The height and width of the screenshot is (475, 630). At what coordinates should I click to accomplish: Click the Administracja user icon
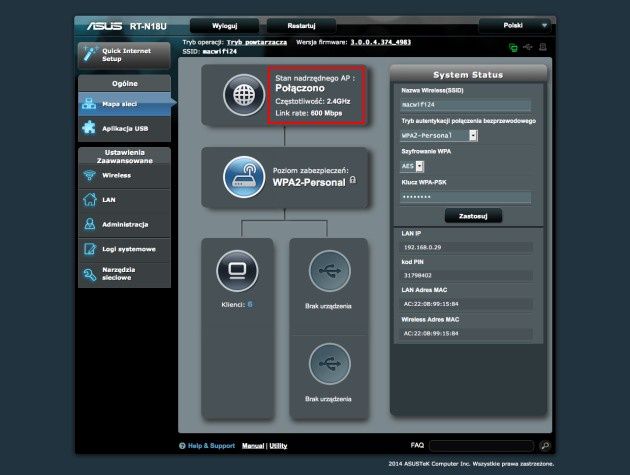point(90,224)
